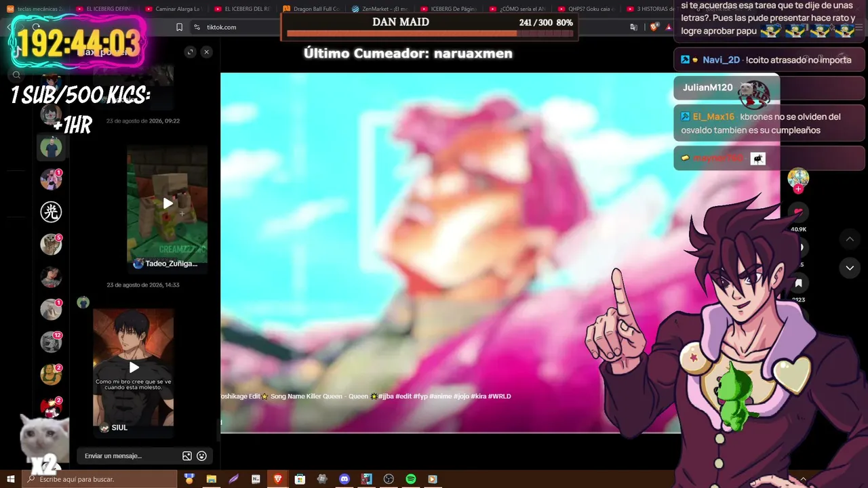This screenshot has height=488, width=868.
Task: Switch to 'Caminar Alarga La' tab
Action: (174, 9)
